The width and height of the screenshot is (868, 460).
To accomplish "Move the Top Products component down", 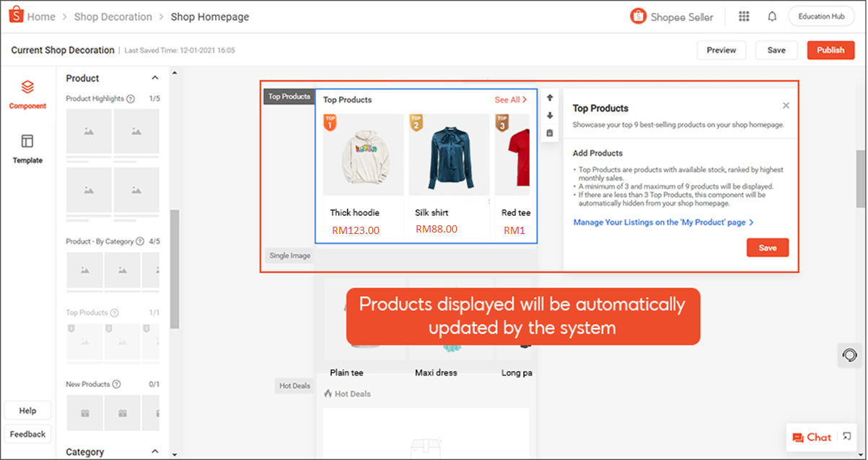I will [x=549, y=115].
